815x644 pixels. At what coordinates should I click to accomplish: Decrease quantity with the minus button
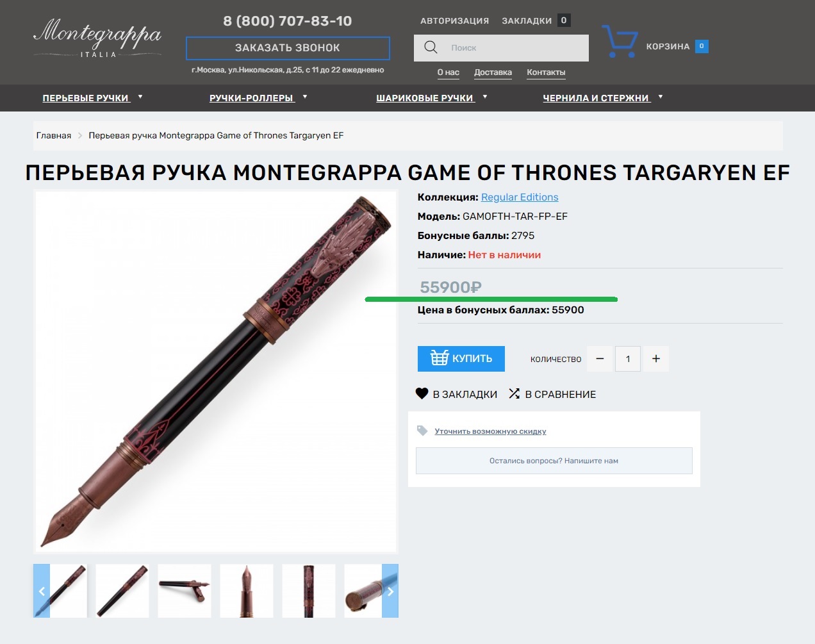(600, 359)
